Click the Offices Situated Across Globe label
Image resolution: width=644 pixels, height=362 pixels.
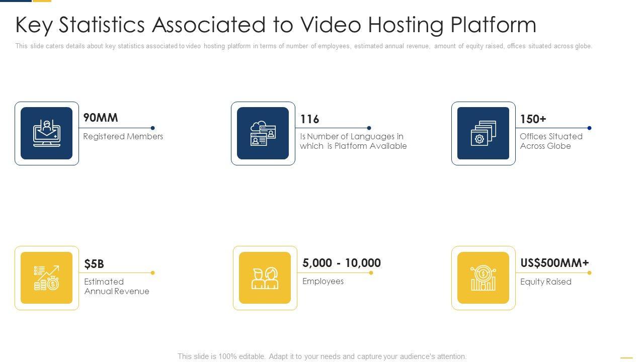point(551,141)
